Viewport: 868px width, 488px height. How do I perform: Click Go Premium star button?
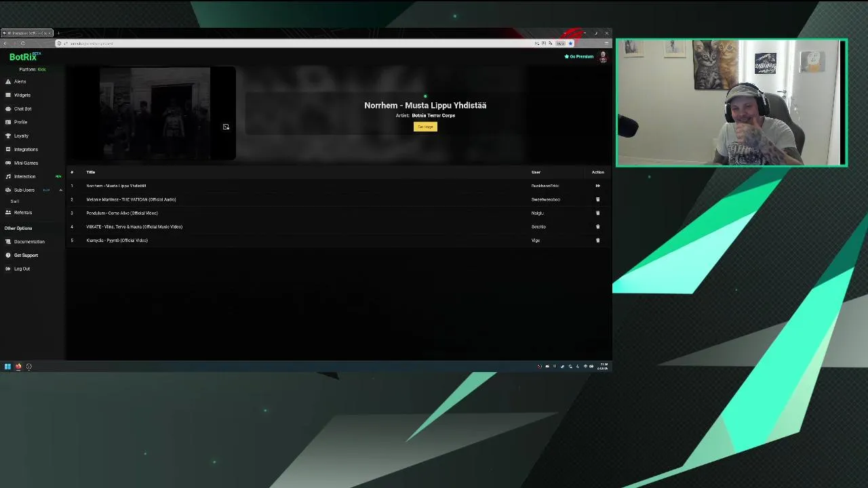578,56
